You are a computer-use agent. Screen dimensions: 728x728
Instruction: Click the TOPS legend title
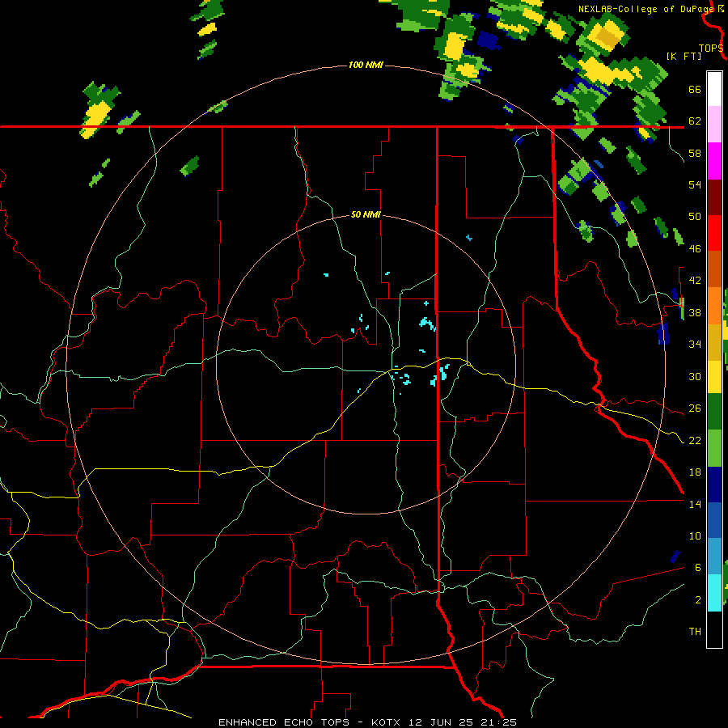(711, 49)
